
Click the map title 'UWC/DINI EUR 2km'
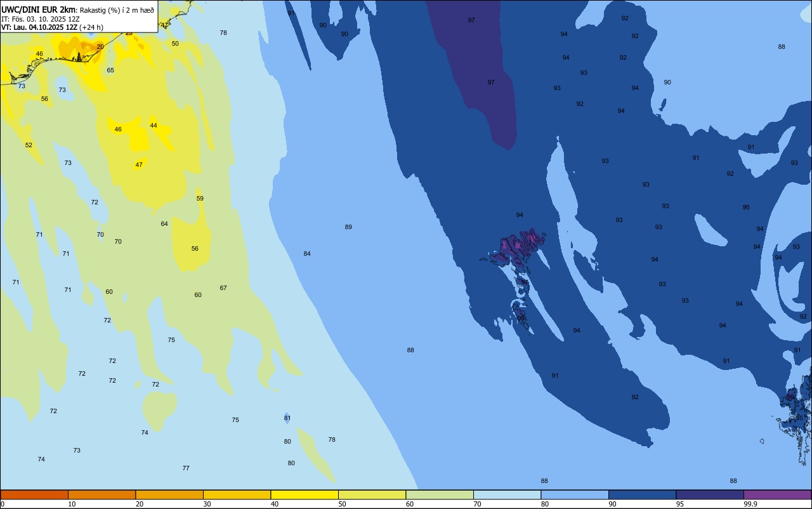pos(39,10)
